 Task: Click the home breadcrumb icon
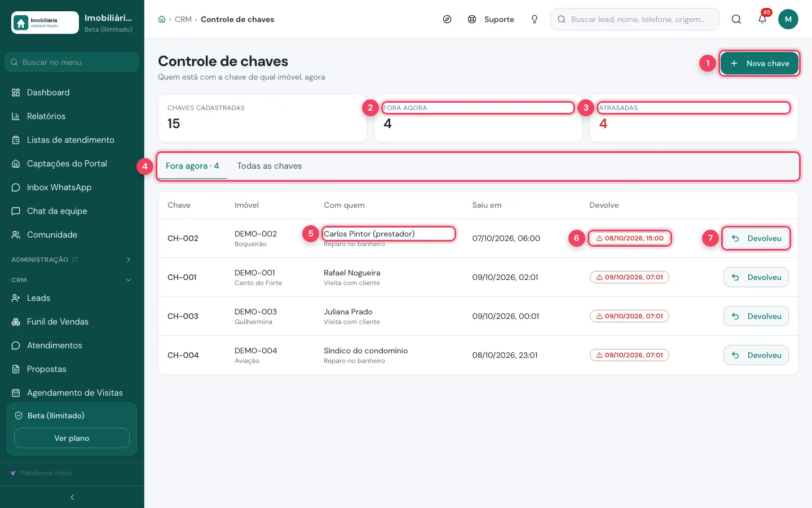pos(162,19)
